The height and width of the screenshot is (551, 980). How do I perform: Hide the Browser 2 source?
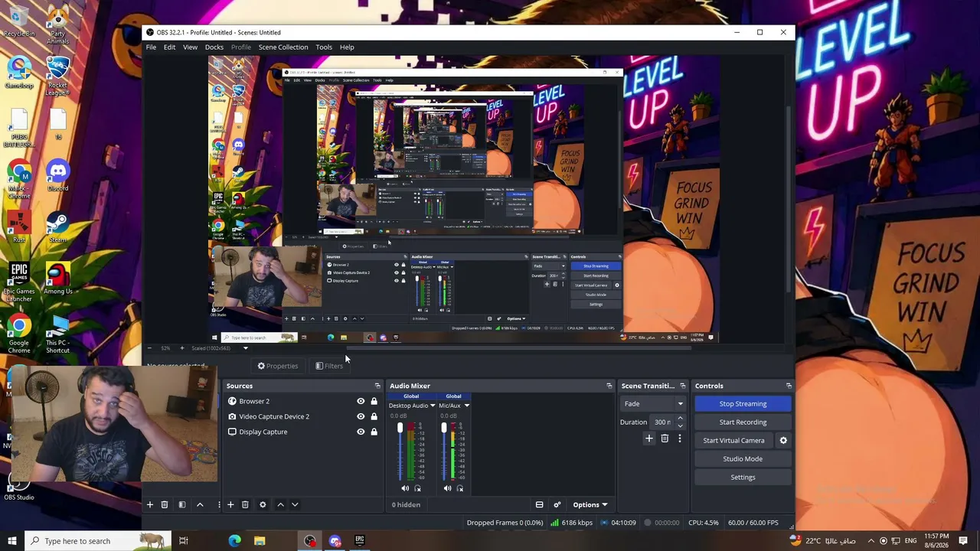361,401
